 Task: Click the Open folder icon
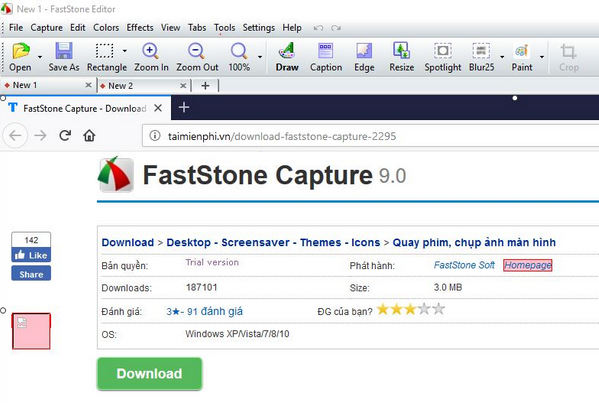(21, 51)
